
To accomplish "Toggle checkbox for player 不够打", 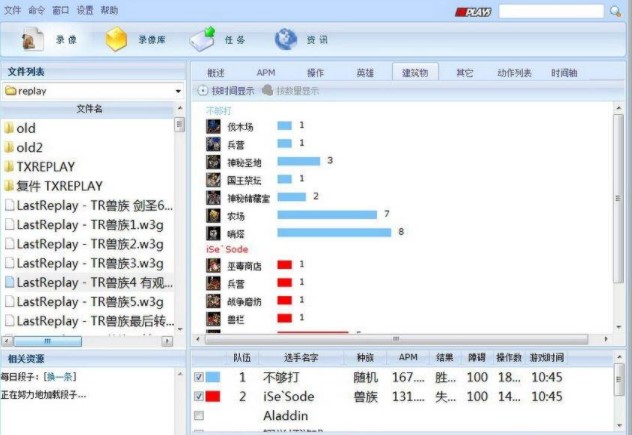I will (199, 377).
